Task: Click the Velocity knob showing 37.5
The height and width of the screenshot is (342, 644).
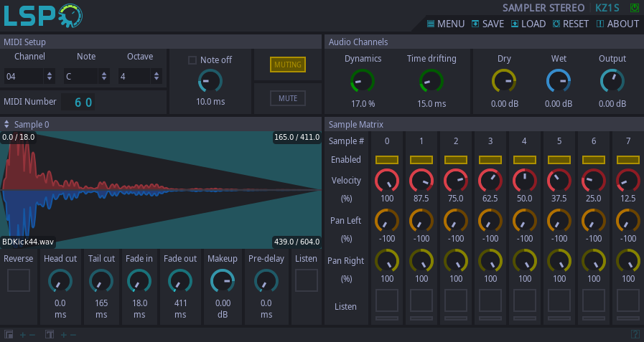Action: pyautogui.click(x=559, y=181)
